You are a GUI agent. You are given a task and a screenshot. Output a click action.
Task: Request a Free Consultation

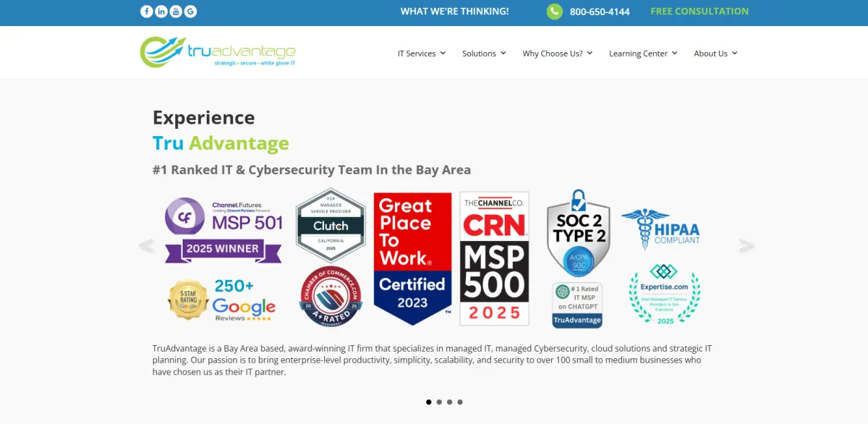point(699,12)
